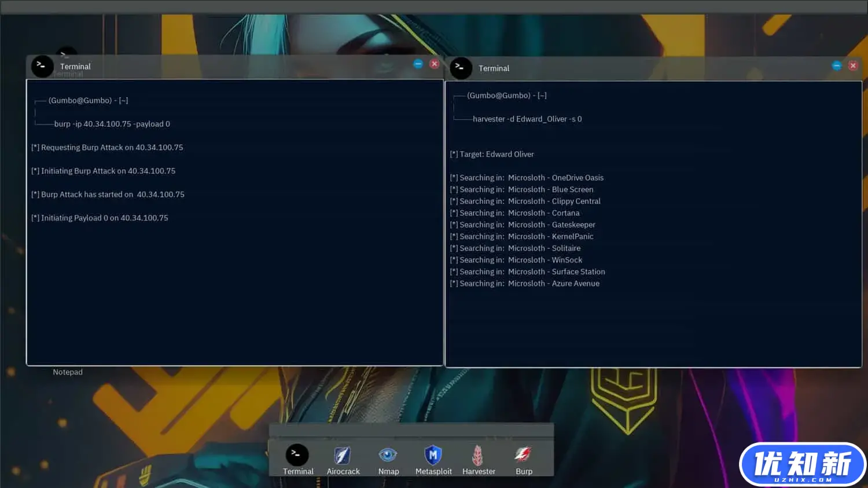Select the "Initiating Payload 0" output line
The height and width of the screenshot is (488, 868).
point(100,218)
